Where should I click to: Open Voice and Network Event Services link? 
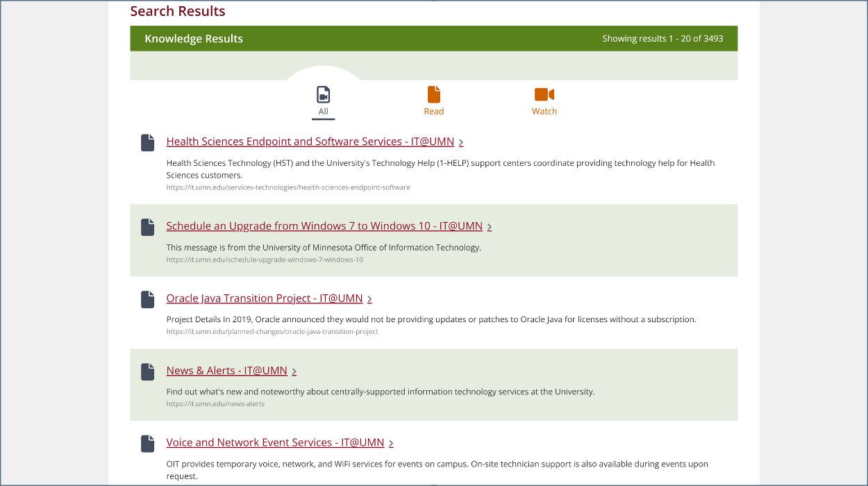point(275,443)
